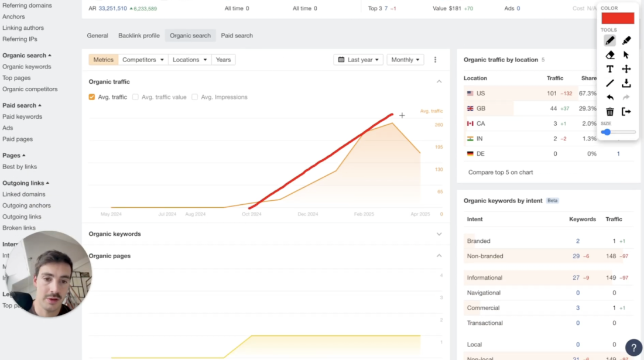The height and width of the screenshot is (360, 644).
Task: Click the trash icon to clear drawings
Action: click(x=609, y=112)
